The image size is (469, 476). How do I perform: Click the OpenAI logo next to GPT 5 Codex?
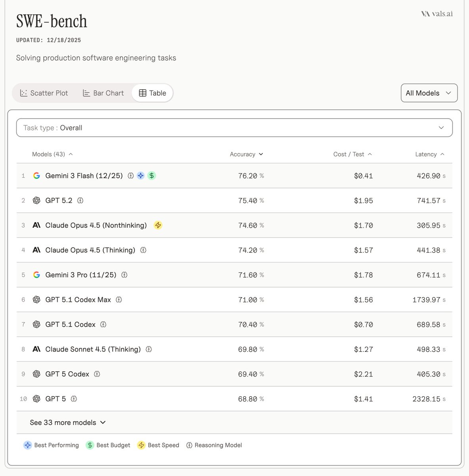37,374
